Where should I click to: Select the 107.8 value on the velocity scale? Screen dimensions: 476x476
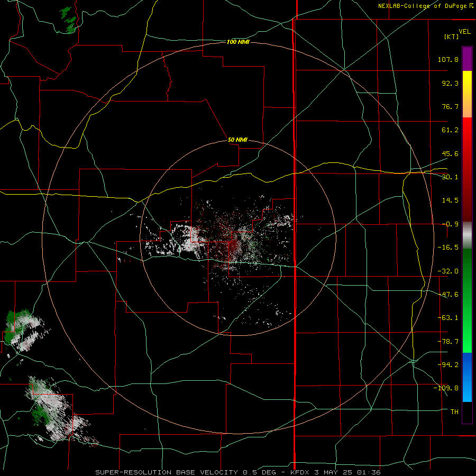point(448,59)
